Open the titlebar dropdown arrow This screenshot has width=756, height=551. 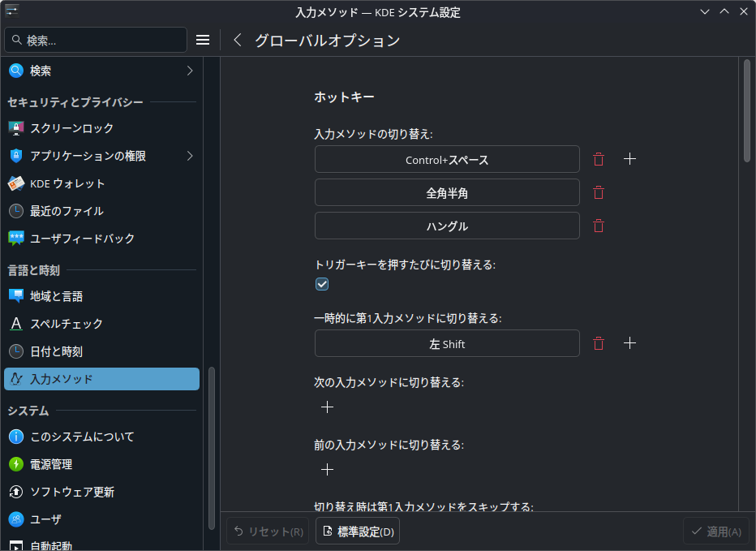coord(704,11)
